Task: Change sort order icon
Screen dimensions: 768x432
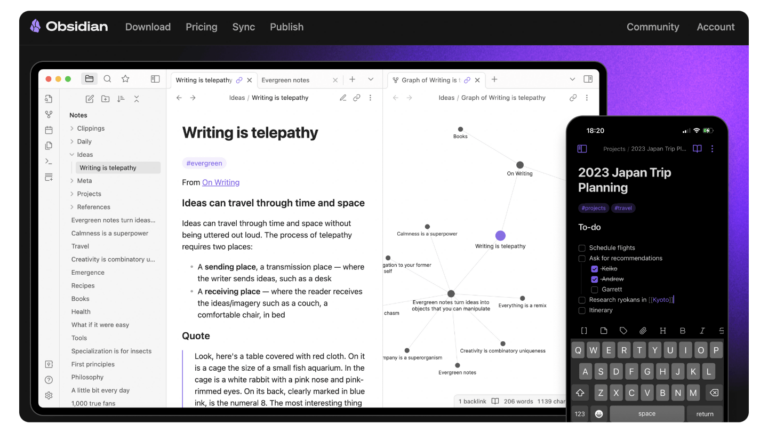Action: point(121,99)
